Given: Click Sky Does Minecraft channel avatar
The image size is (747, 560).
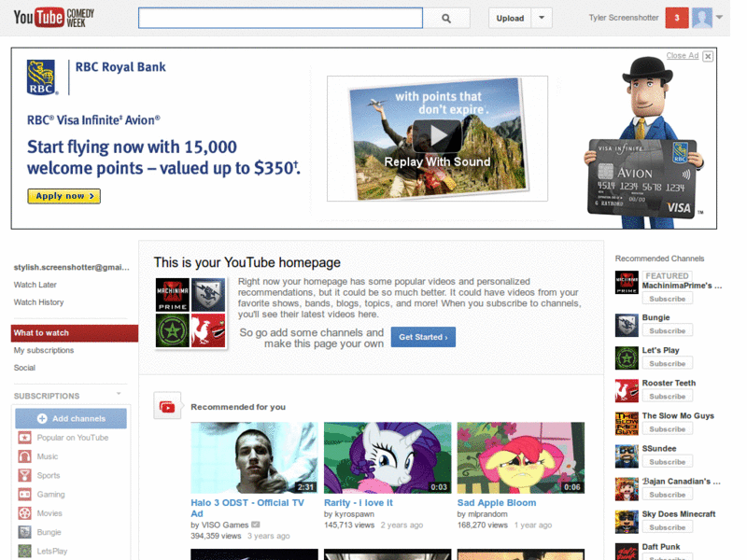Looking at the screenshot, I should coord(627,522).
